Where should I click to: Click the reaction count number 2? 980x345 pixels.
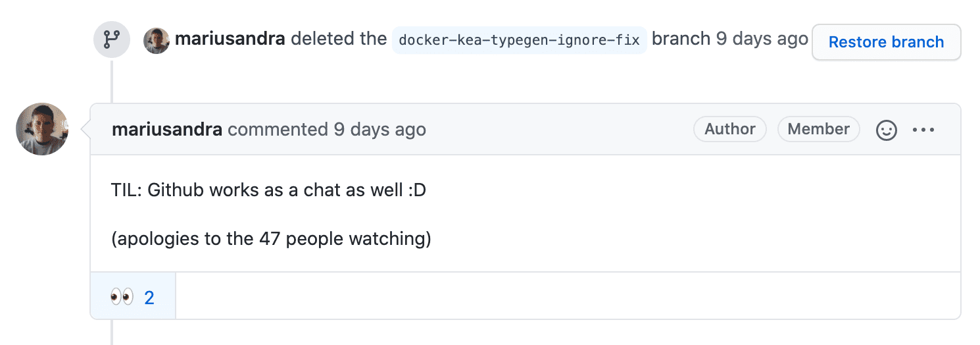click(149, 298)
